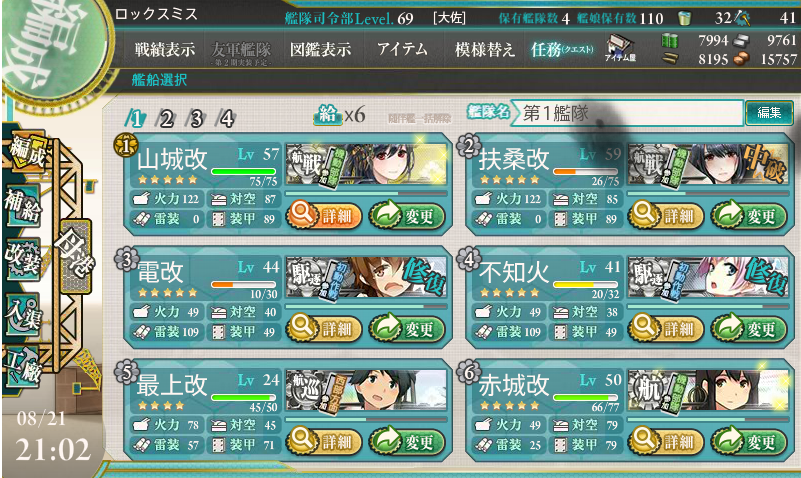Open the 補給 supply sidebar icon

(x=22, y=206)
